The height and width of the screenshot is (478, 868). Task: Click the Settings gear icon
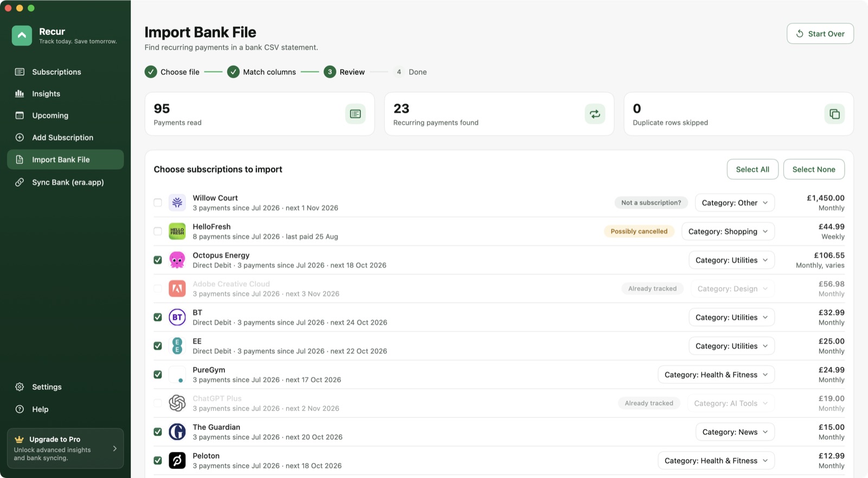[20, 387]
